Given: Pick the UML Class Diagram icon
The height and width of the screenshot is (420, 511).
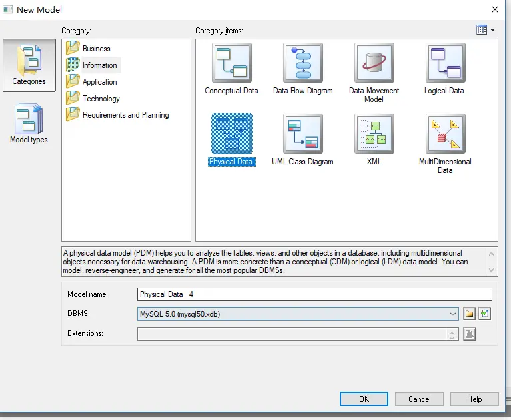Looking at the screenshot, I should point(303,134).
